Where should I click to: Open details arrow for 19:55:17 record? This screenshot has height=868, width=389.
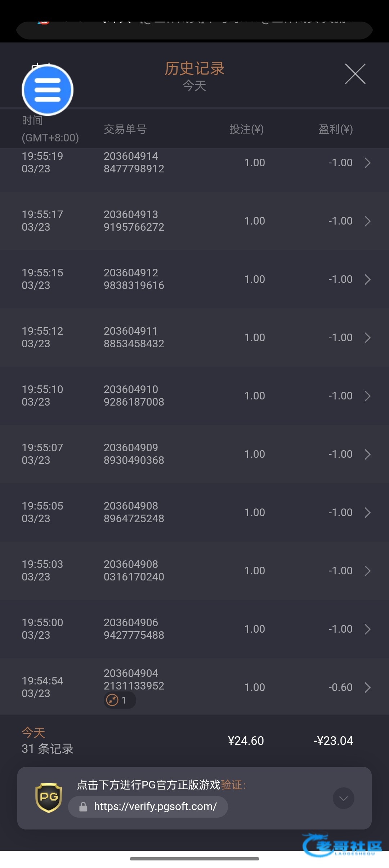(367, 221)
